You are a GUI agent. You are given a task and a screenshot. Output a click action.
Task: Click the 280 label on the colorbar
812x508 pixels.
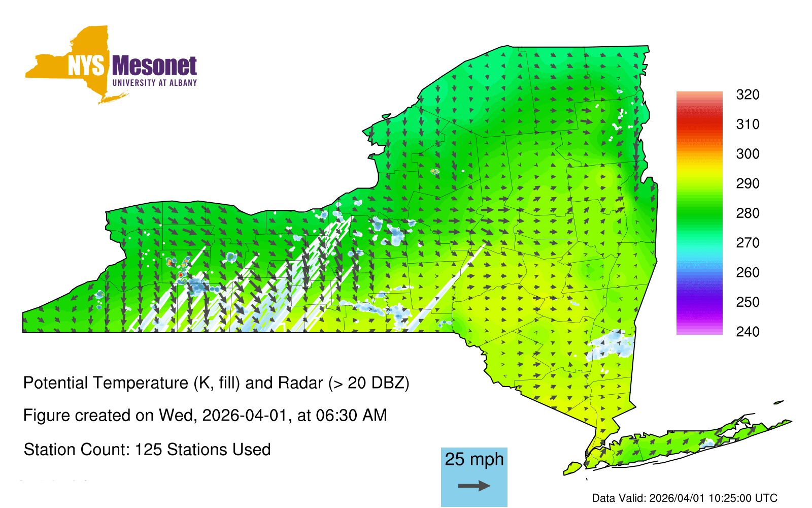(748, 213)
